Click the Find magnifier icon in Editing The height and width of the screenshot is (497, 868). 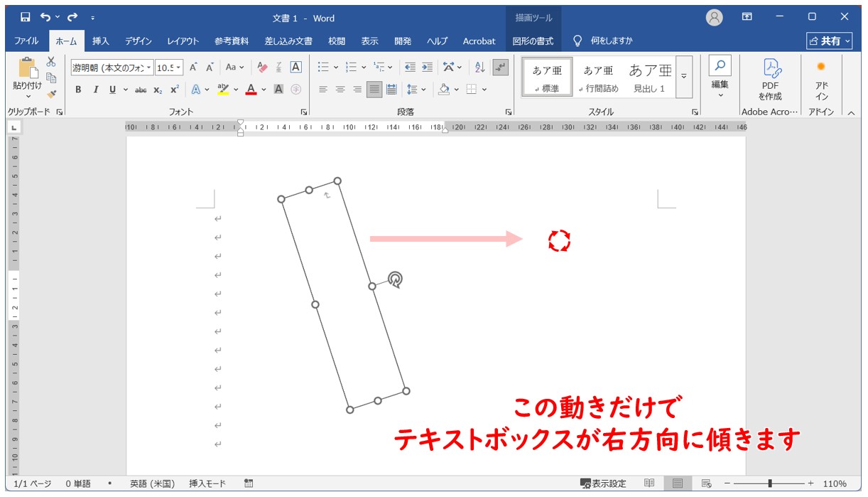(x=720, y=66)
